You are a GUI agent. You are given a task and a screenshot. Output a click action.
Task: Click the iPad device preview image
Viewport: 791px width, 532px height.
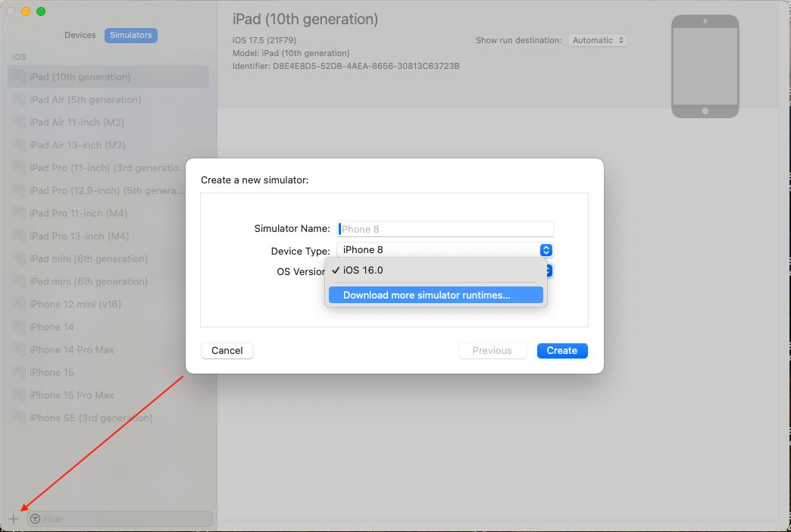pyautogui.click(x=705, y=67)
